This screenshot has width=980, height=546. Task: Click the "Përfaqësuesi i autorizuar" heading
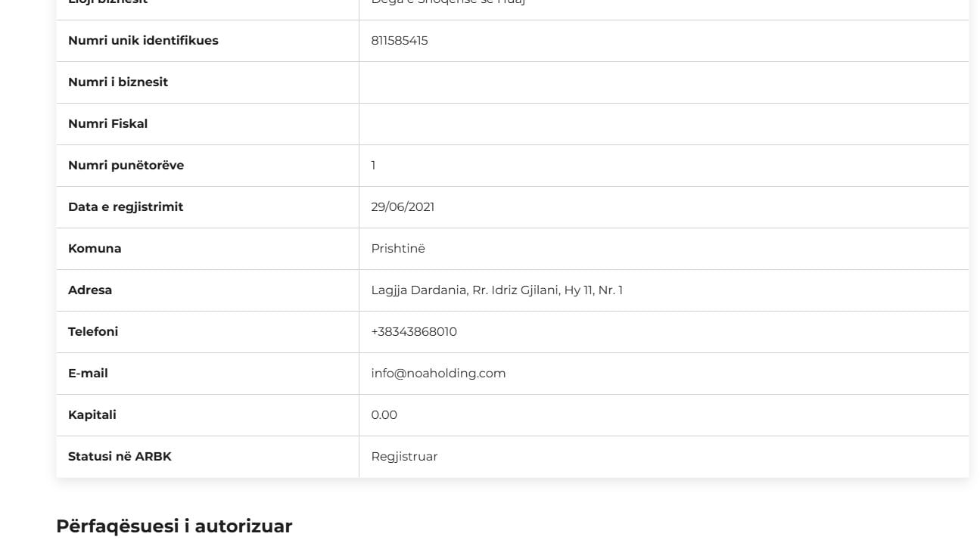click(x=174, y=526)
